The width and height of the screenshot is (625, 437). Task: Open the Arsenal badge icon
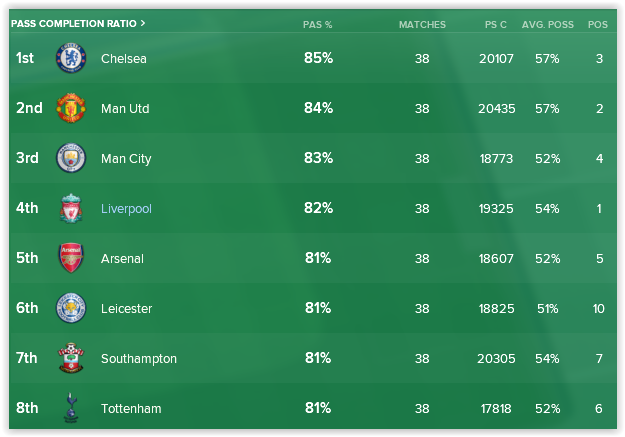click(x=72, y=258)
